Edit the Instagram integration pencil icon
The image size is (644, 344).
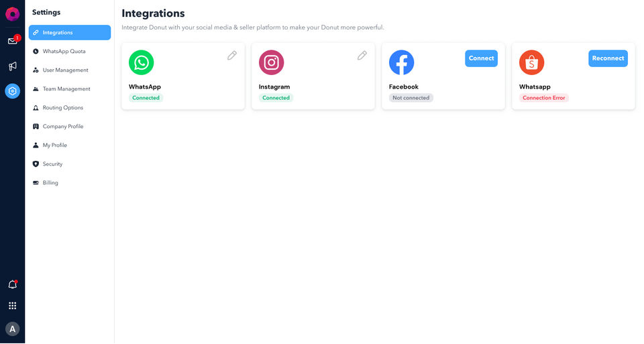pos(362,56)
